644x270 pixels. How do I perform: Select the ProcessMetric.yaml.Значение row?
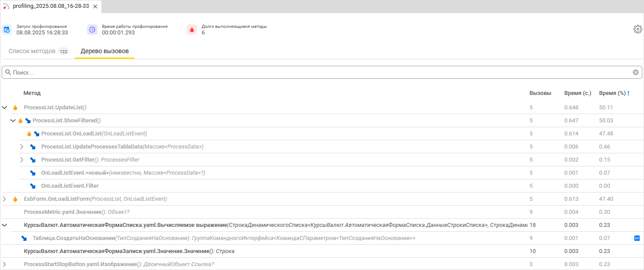click(x=77, y=212)
